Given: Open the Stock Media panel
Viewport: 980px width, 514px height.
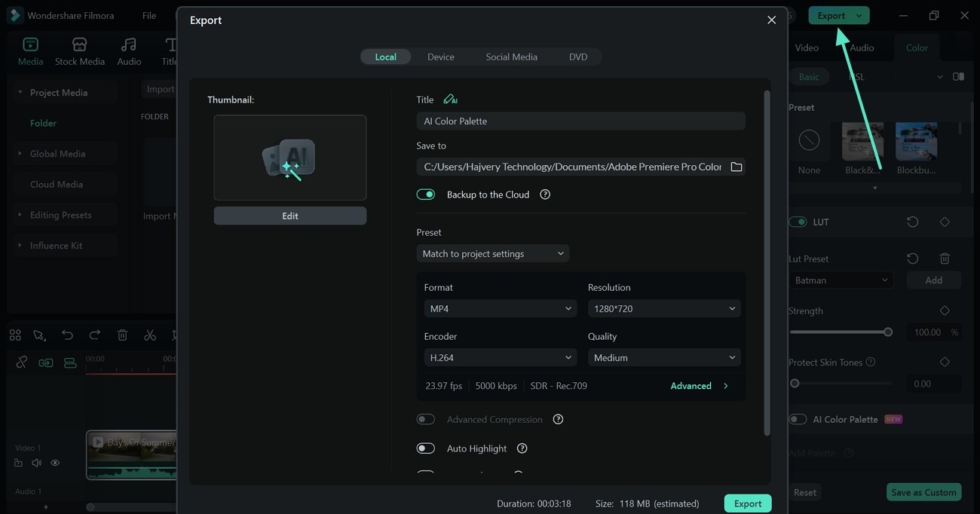Looking at the screenshot, I should (79, 51).
